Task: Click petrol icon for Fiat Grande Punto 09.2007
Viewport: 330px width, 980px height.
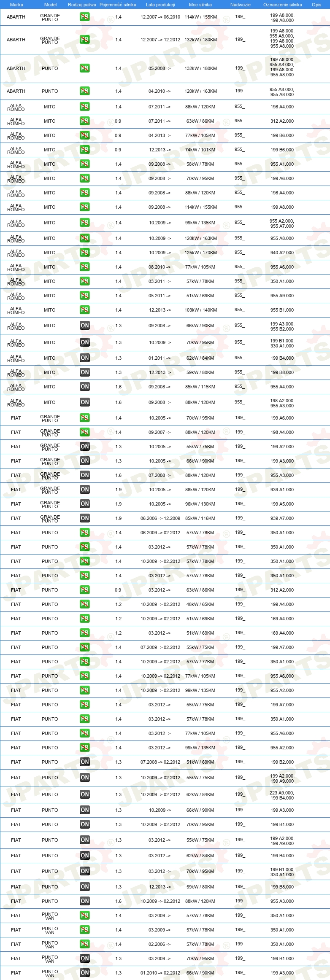Action: [x=84, y=432]
